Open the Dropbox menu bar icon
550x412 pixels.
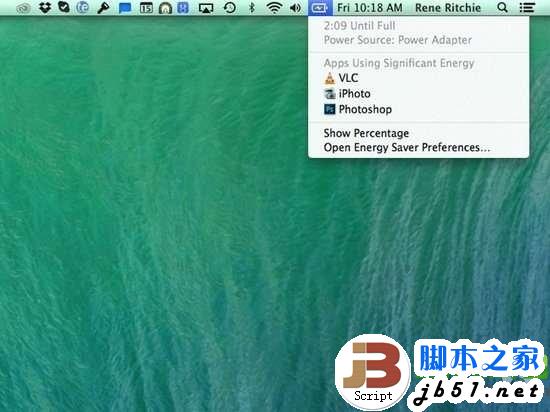click(45, 8)
